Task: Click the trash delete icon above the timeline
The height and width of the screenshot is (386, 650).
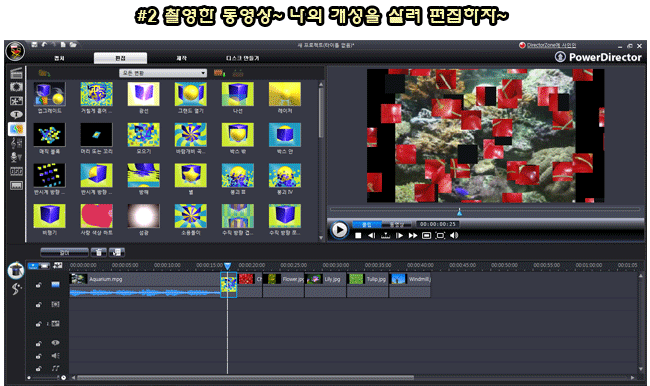Action: [99, 252]
